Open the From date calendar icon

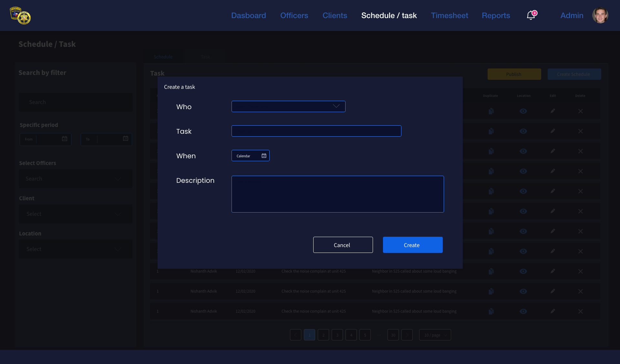65,139
